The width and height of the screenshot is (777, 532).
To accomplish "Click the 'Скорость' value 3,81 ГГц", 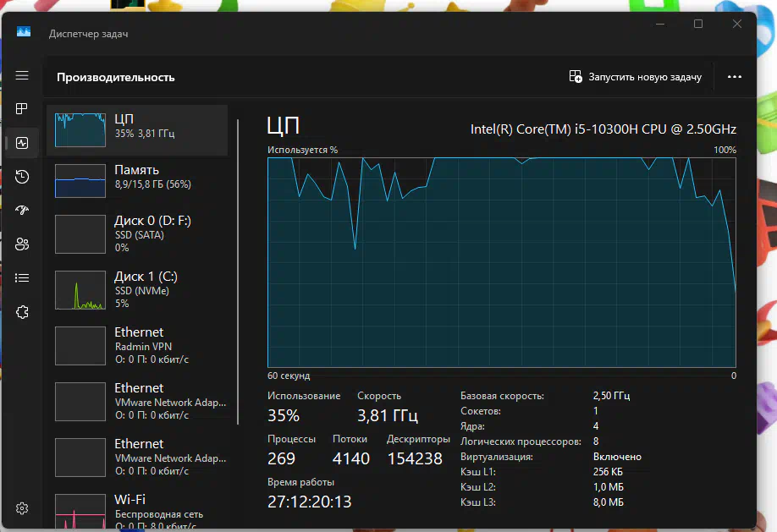I will click(x=388, y=415).
